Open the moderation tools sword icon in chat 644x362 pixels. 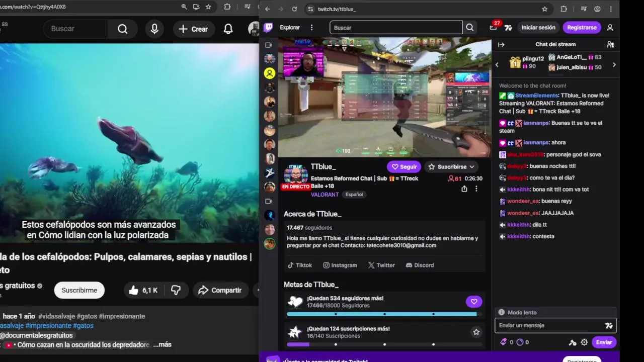click(573, 342)
